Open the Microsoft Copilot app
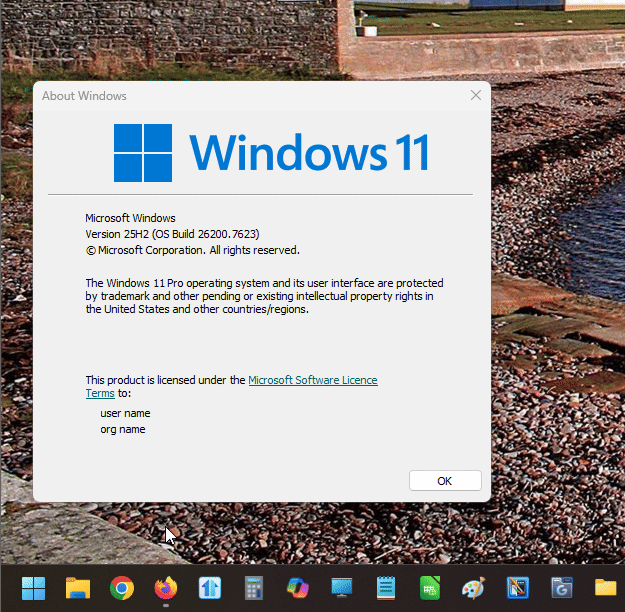Screen dimensions: 625x612 (x=298, y=588)
